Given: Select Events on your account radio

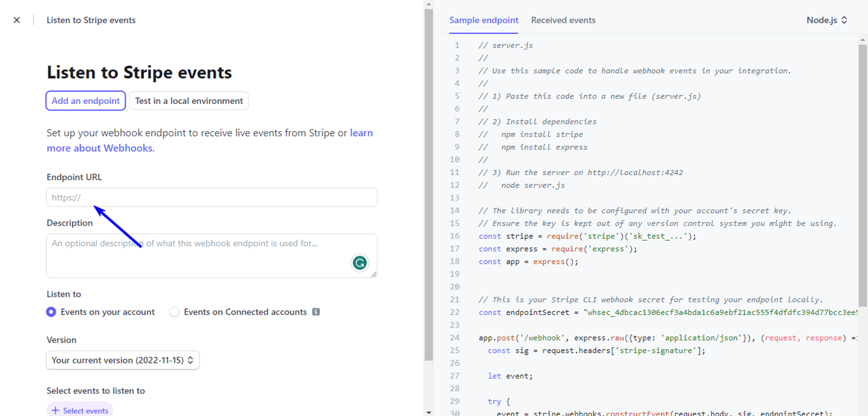Looking at the screenshot, I should point(51,312).
